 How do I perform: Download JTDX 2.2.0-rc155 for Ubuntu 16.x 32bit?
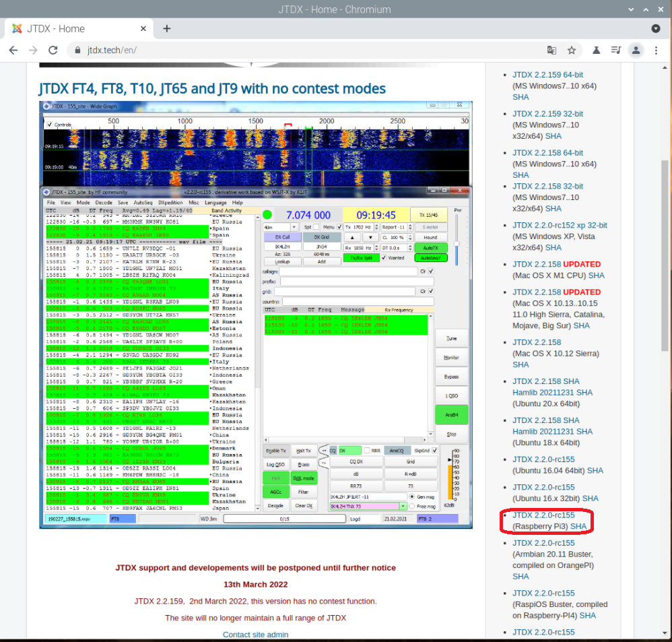543,487
